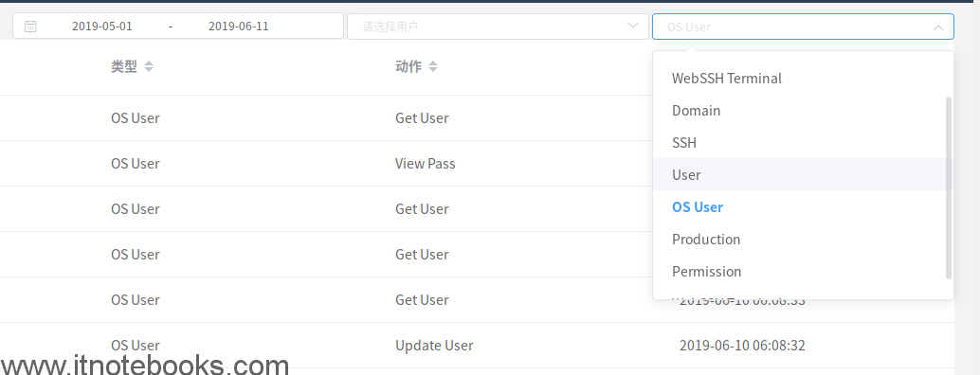
Task: Click the calendar icon in date range field
Action: point(30,27)
